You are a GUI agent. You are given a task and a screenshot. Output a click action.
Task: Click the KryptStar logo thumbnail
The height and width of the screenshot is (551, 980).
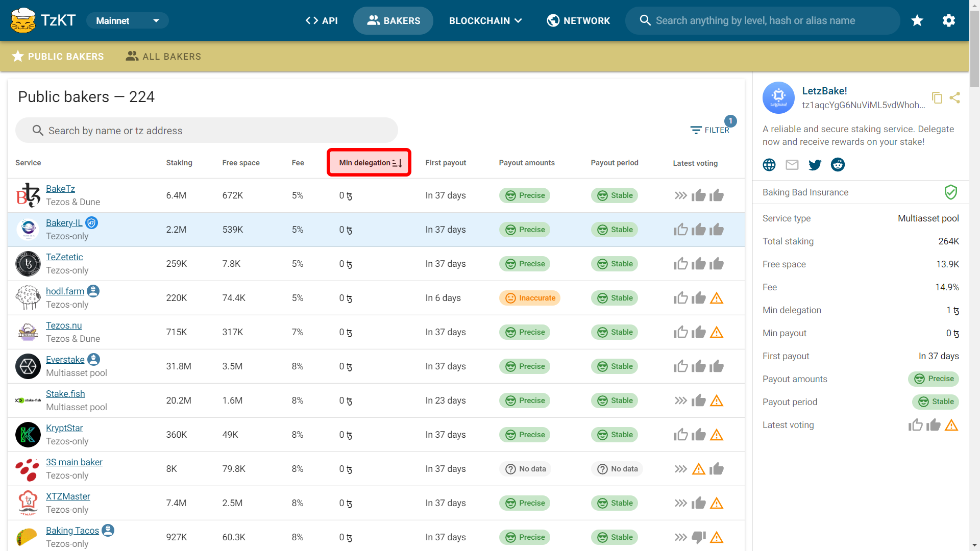coord(28,435)
